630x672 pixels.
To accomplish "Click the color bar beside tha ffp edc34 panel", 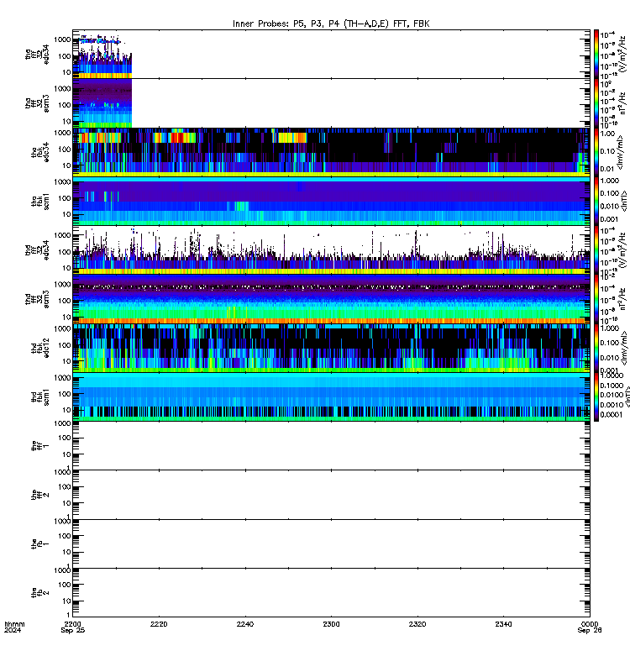I will tap(596, 54).
